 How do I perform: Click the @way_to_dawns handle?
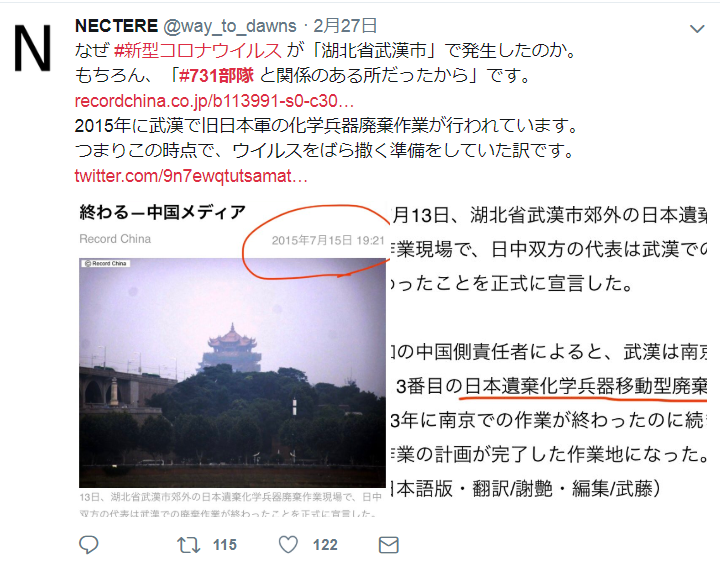[x=230, y=27]
